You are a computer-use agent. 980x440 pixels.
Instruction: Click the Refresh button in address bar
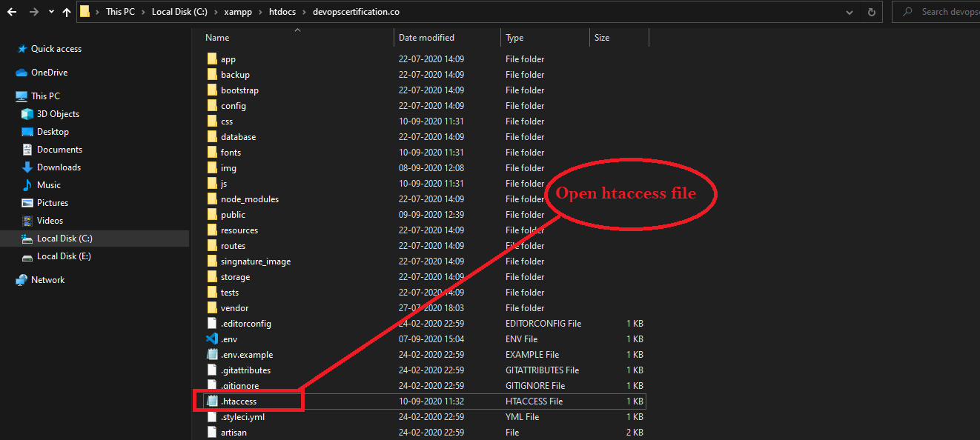[872, 12]
